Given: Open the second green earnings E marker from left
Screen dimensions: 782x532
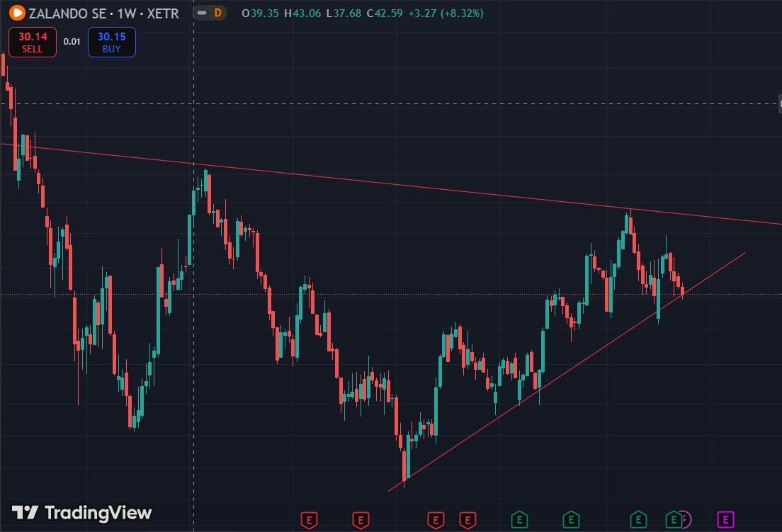Looking at the screenshot, I should tap(571, 519).
